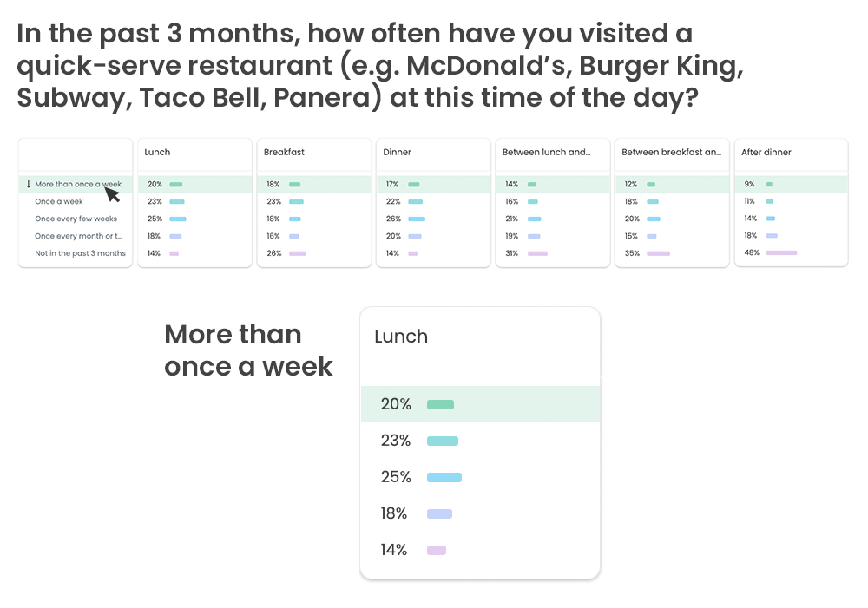Click the lavender 18% bar in the enlarged Lunch card
Screen dimensions: 868x608
(x=439, y=514)
